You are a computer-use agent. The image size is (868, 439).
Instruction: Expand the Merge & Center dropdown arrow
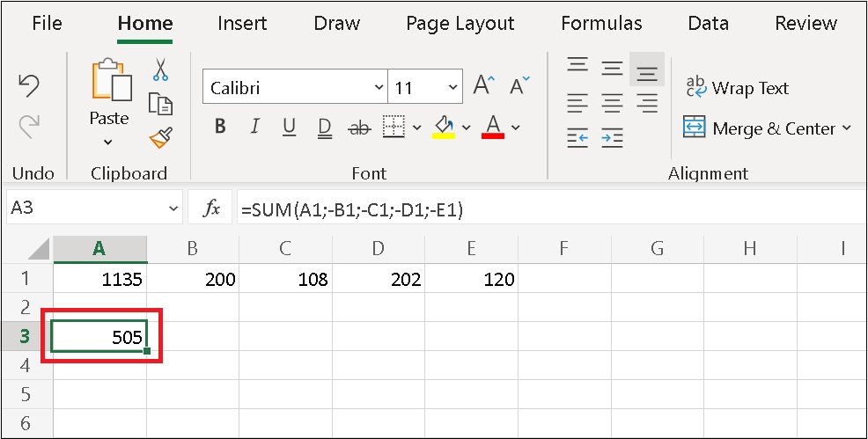(x=847, y=128)
